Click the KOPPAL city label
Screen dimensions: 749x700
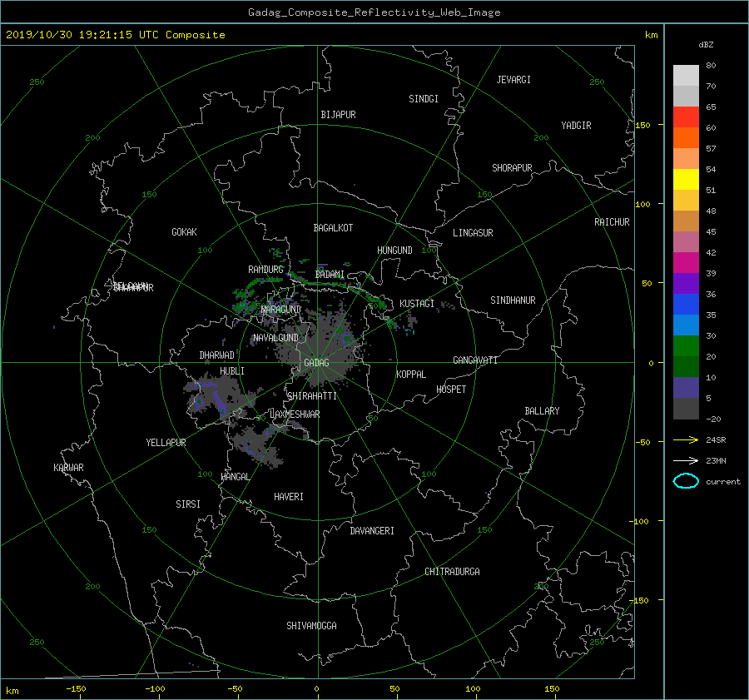[x=411, y=375]
